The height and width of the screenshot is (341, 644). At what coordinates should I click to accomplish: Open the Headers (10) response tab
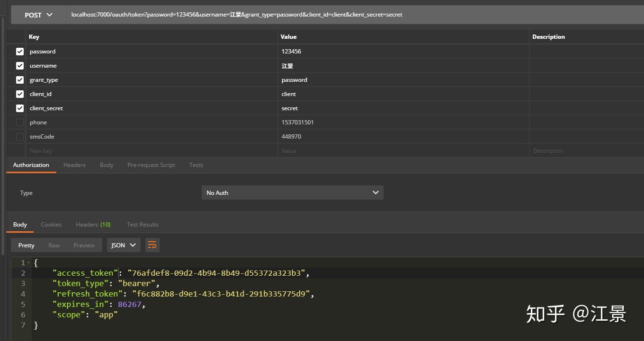click(93, 224)
